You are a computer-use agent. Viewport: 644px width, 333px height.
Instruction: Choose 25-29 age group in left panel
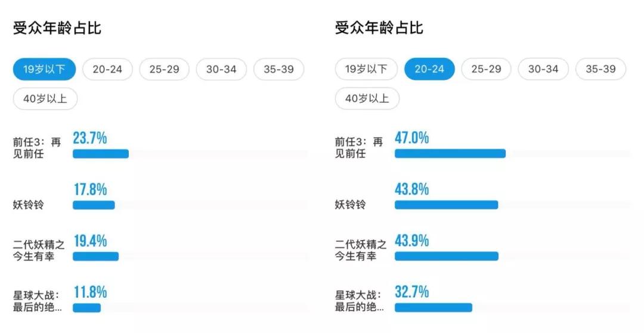click(x=165, y=69)
